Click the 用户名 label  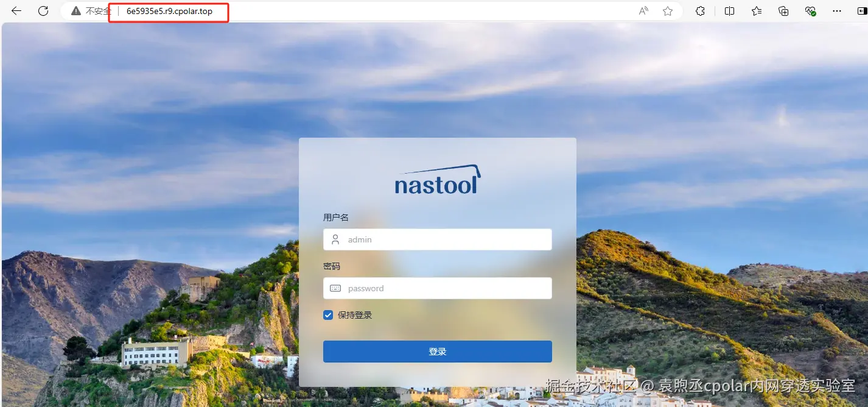pyautogui.click(x=336, y=218)
